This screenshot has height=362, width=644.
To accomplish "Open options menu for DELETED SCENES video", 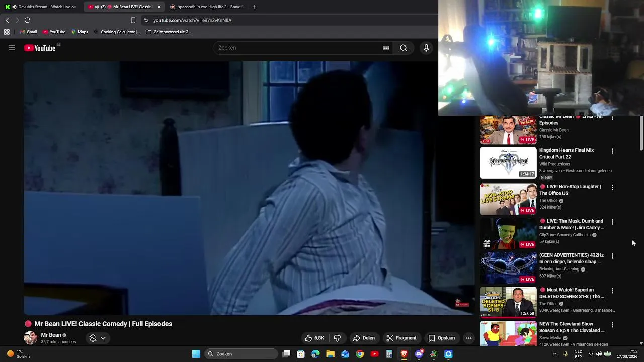I will (x=612, y=291).
